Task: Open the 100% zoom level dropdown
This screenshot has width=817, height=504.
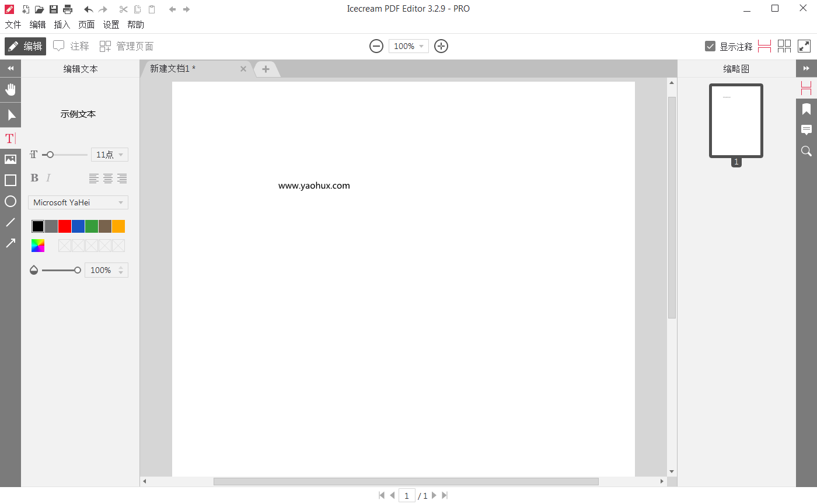Action: click(408, 46)
